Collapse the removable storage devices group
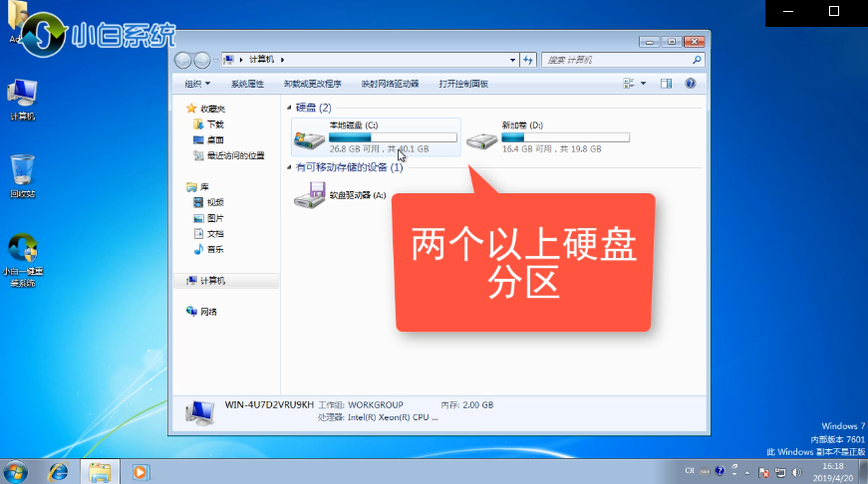 pos(289,167)
